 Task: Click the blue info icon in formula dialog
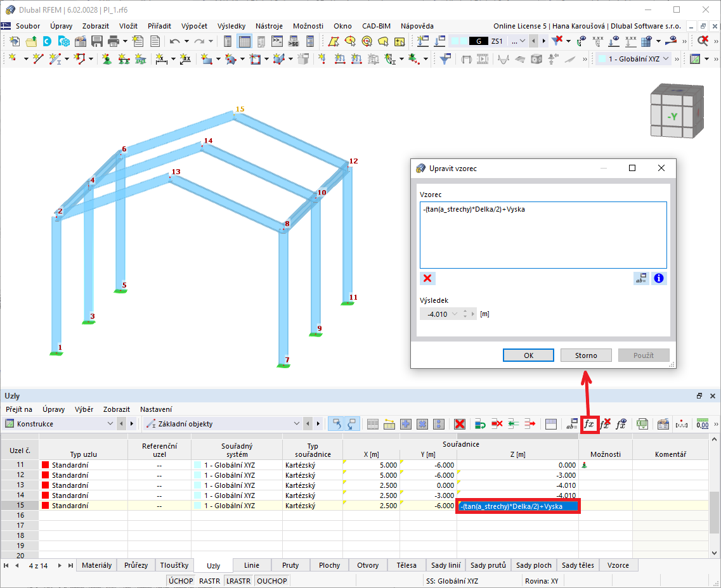click(659, 278)
